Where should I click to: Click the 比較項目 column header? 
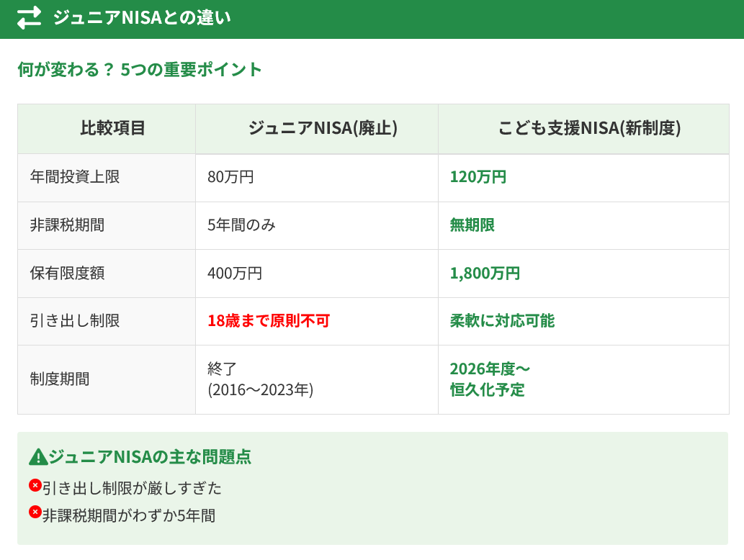pos(113,128)
